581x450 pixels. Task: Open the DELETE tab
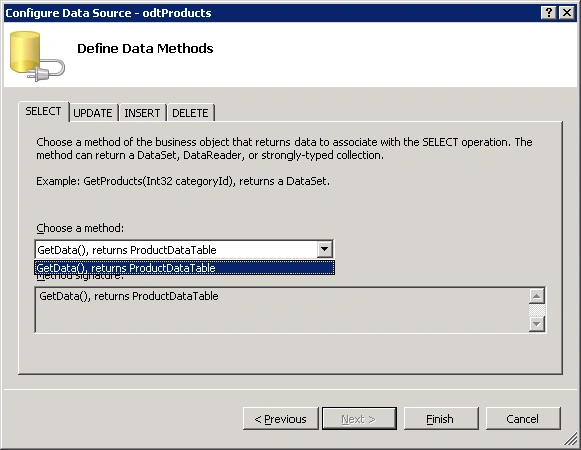190,113
